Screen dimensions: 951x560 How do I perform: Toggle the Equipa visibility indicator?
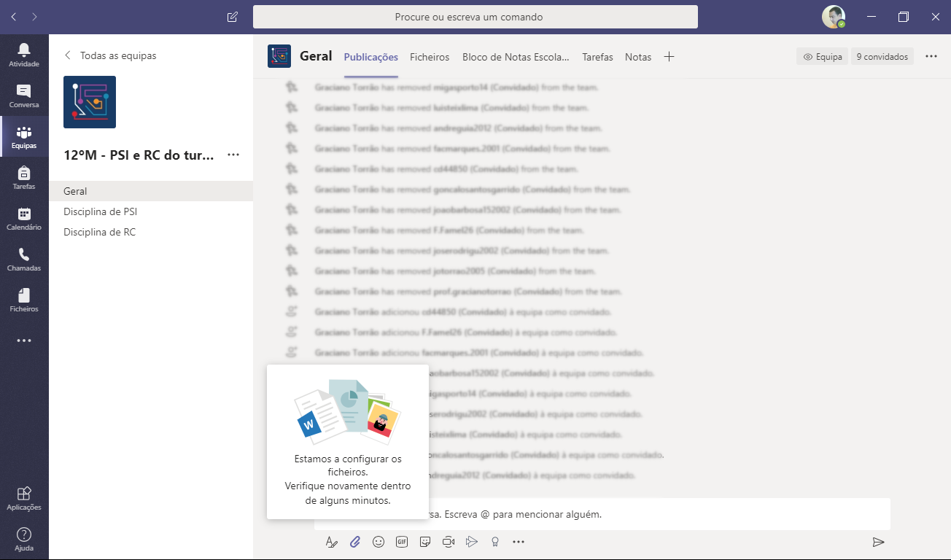(822, 55)
